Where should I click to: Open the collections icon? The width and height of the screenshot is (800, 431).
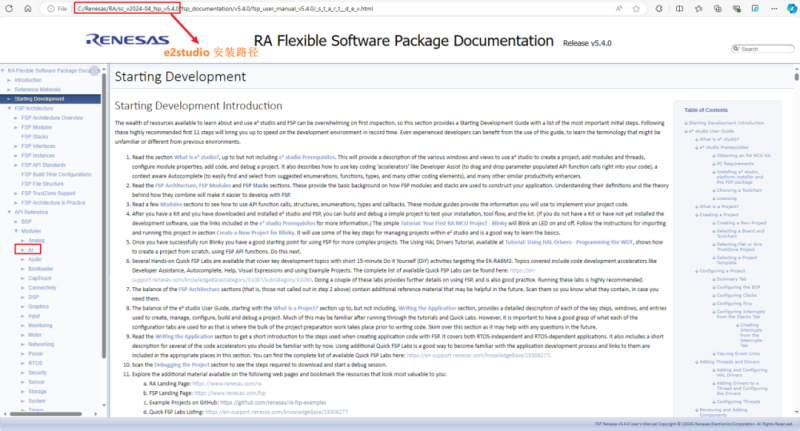point(718,9)
